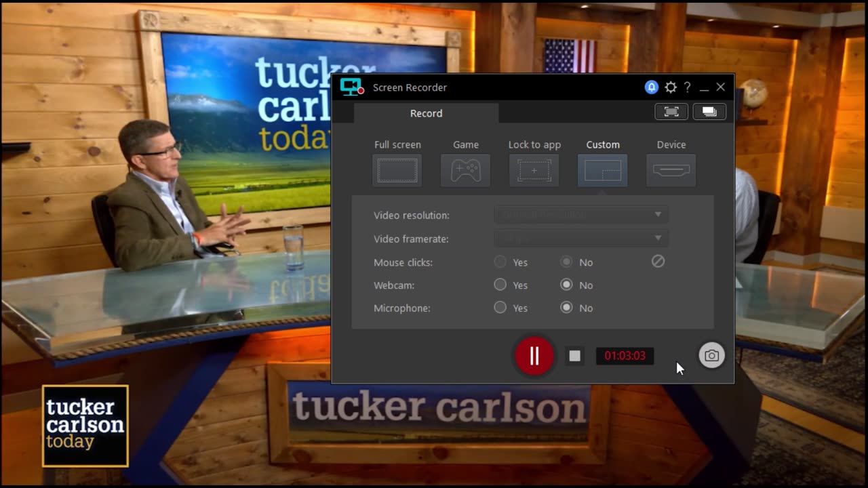Pause the recording with the red button

coord(534,356)
